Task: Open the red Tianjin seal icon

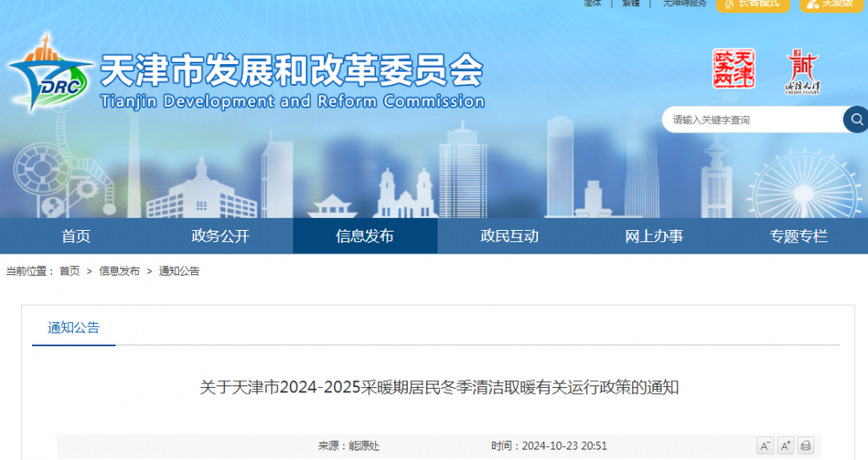Action: coord(733,69)
